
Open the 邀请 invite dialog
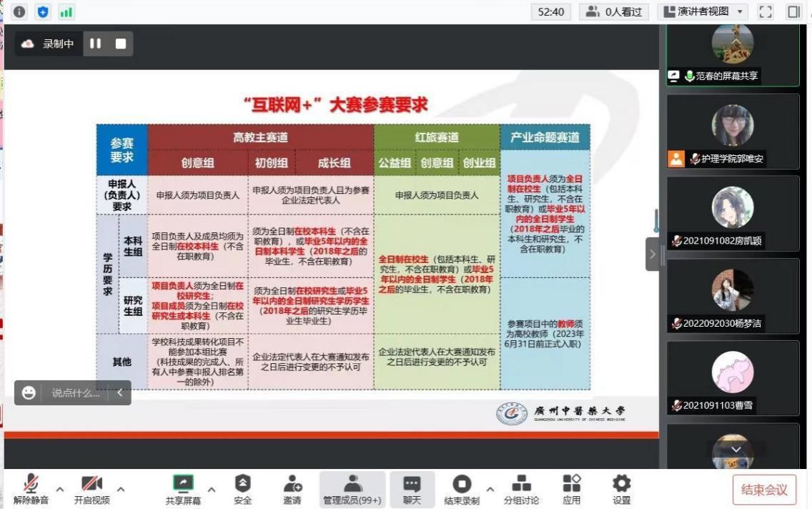(x=292, y=489)
